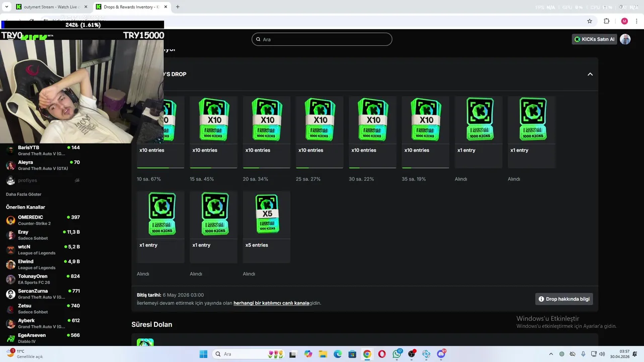Click the x5 entries label

(x=257, y=245)
